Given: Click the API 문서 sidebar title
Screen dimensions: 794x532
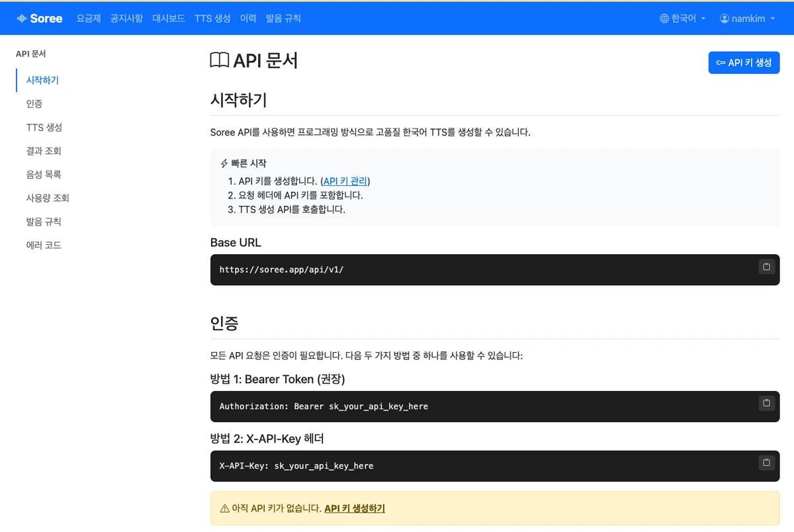Looking at the screenshot, I should (x=30, y=54).
